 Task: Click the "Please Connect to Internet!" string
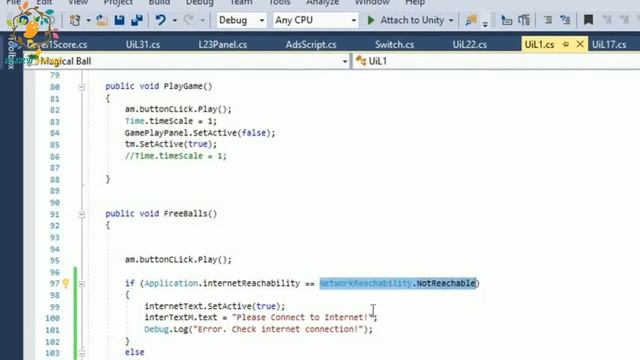pyautogui.click(x=302, y=317)
